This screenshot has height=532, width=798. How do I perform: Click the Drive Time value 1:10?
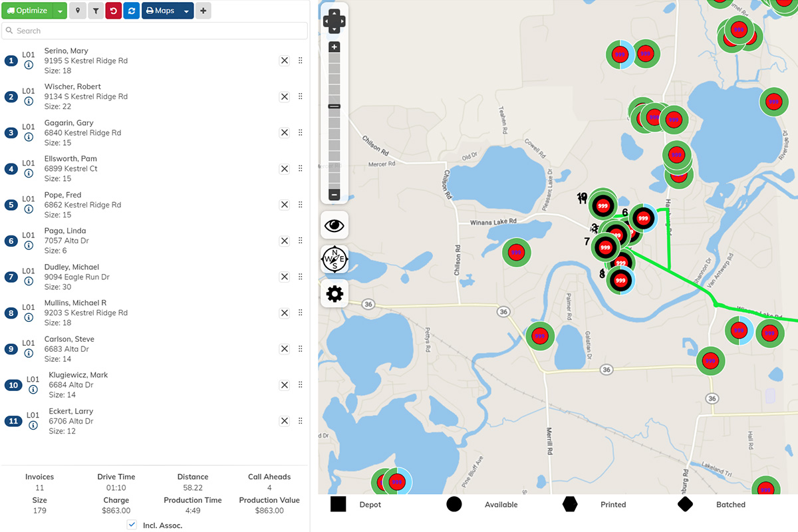(x=116, y=487)
